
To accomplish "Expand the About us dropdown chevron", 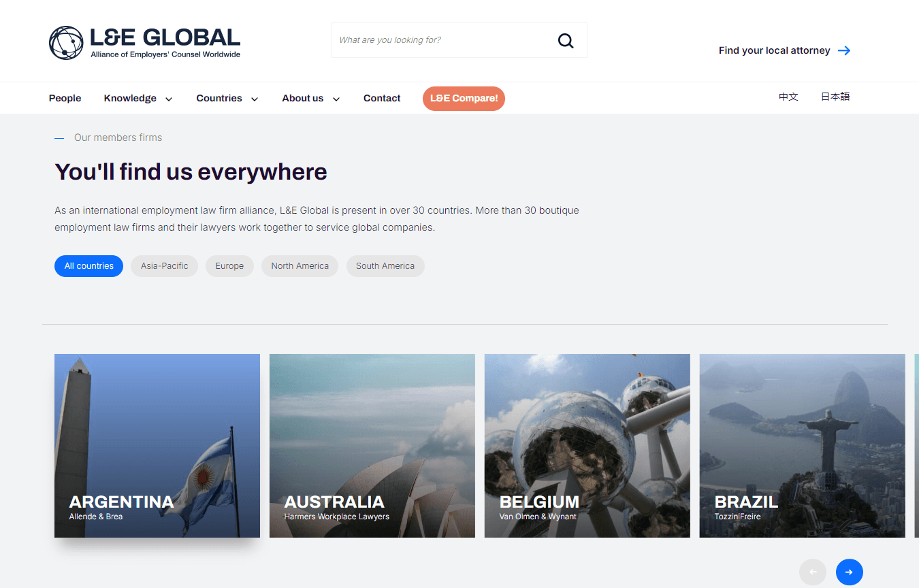I will coord(336,99).
